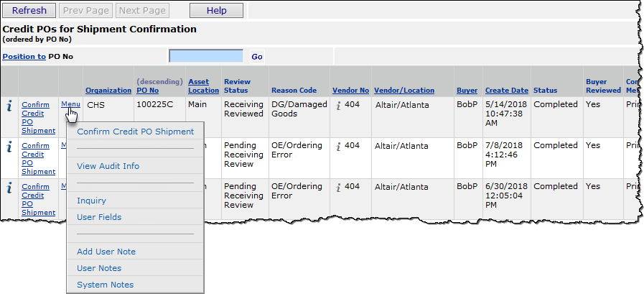Choose View Audit Info in the menu
This screenshot has width=644, height=294.
tap(108, 166)
